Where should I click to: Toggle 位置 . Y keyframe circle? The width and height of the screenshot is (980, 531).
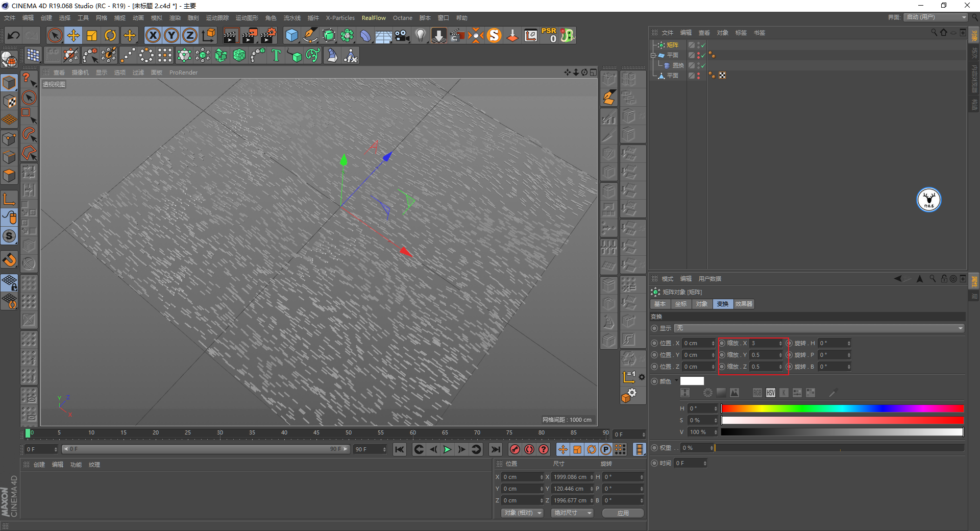(x=654, y=355)
